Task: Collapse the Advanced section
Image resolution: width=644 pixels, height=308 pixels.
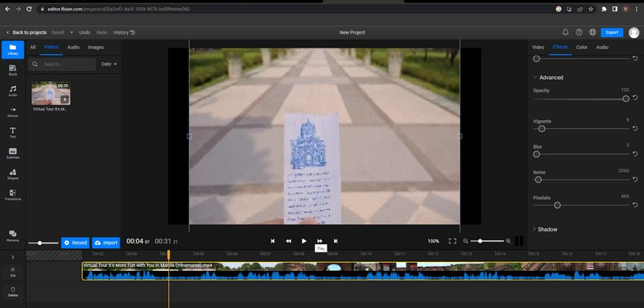Action: pos(548,77)
